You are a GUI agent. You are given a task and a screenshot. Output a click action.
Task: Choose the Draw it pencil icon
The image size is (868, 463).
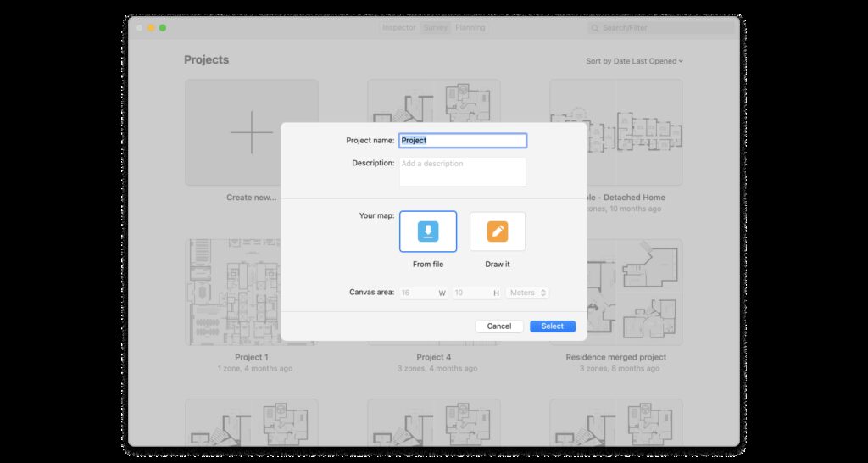tap(497, 231)
